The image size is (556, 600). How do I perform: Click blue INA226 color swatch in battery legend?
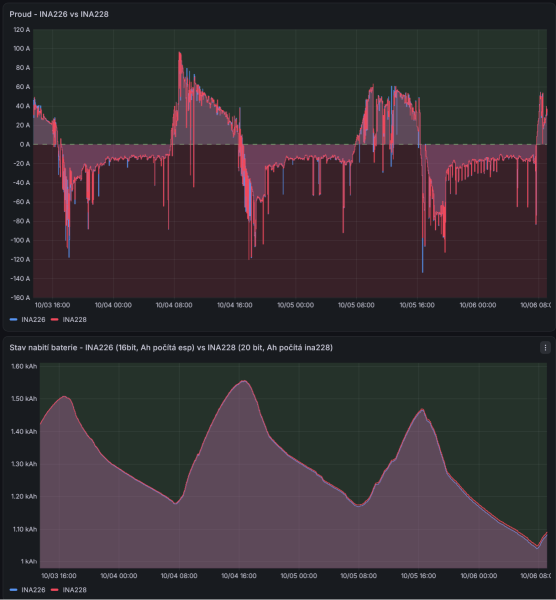(14, 590)
